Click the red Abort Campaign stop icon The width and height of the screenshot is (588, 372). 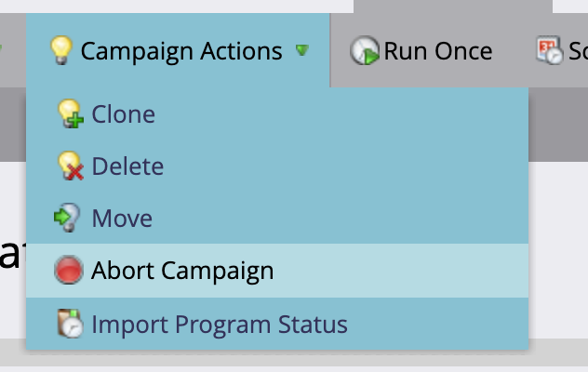(x=68, y=270)
